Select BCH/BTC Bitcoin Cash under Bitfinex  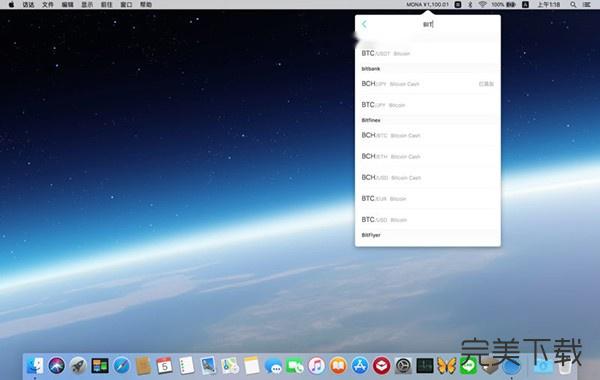pyautogui.click(x=428, y=135)
